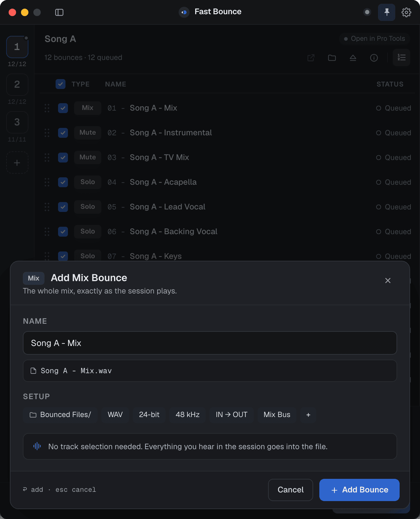Switch to session 1 tab
This screenshot has width=420, height=519.
point(17,47)
